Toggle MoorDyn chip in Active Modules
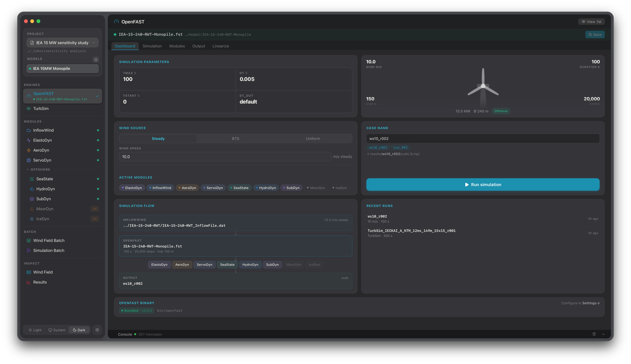Image resolution: width=631 pixels, height=364 pixels. [316, 188]
